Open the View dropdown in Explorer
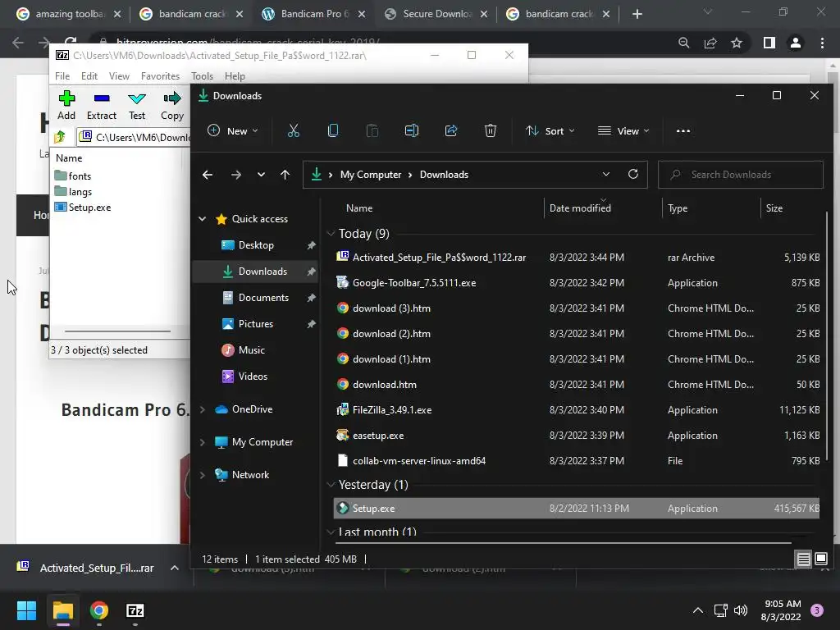Image resolution: width=840 pixels, height=630 pixels. (623, 130)
